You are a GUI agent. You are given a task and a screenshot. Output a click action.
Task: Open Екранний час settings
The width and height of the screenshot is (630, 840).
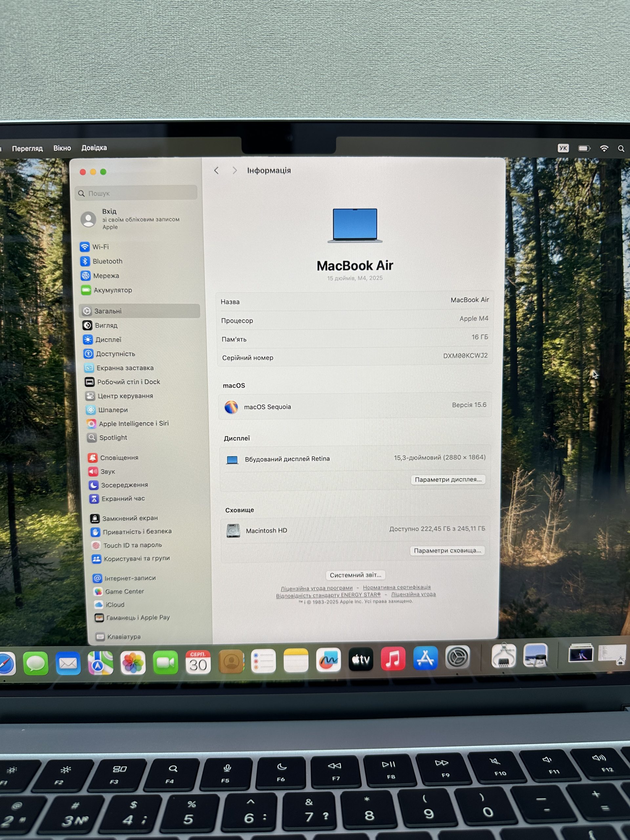[x=117, y=499]
